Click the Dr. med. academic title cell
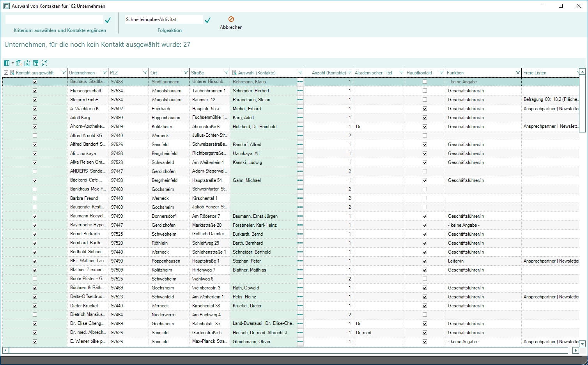Image resolution: width=588 pixels, height=365 pixels. pyautogui.click(x=379, y=333)
